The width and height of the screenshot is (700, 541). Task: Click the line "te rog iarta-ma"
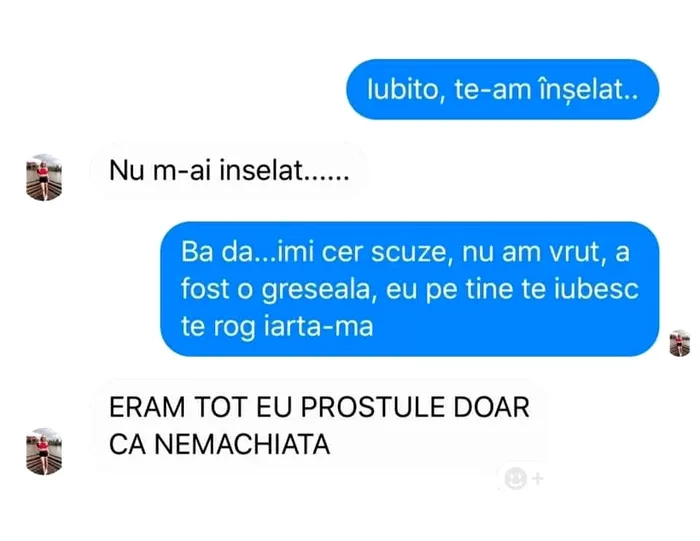pyautogui.click(x=277, y=327)
